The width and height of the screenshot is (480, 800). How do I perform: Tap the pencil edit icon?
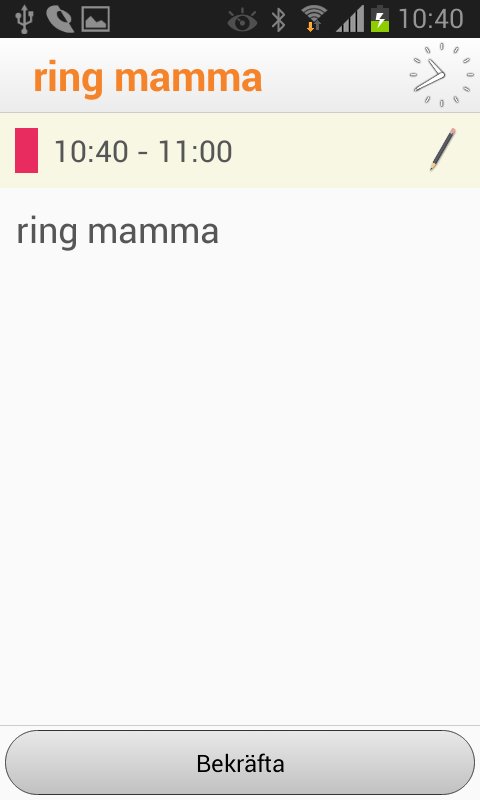click(x=442, y=149)
